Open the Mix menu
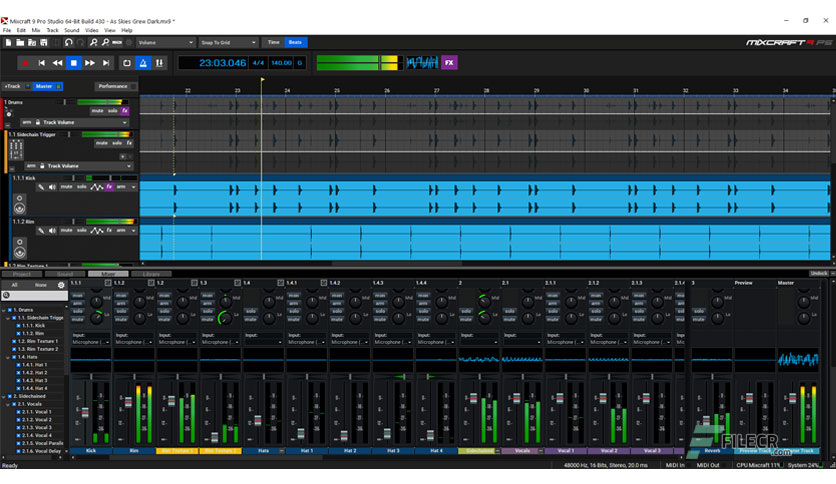836x484 pixels. (x=36, y=30)
